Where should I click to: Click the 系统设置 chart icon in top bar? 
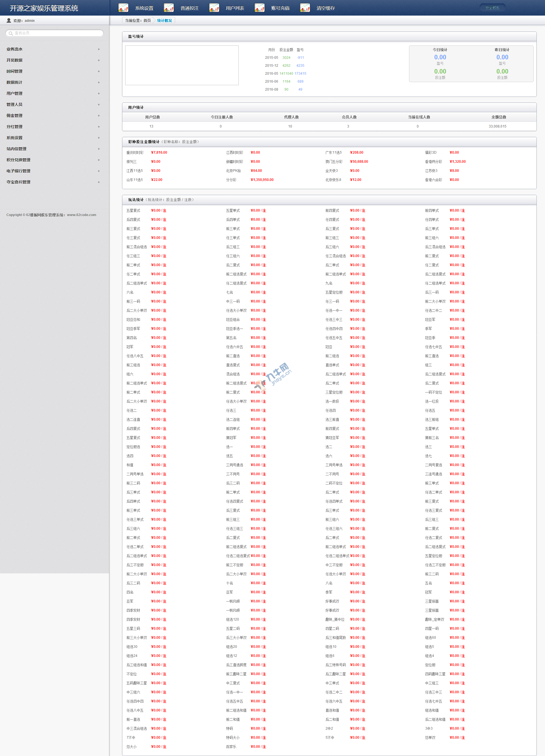(123, 8)
